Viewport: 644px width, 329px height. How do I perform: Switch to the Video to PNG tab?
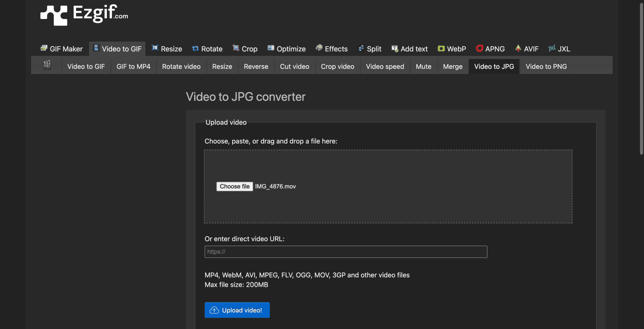pos(546,67)
